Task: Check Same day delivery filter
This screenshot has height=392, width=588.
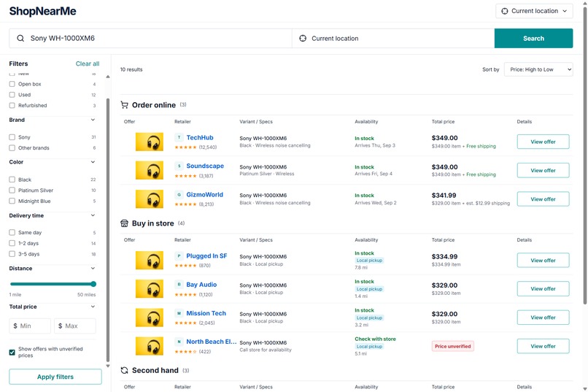Action: coord(12,233)
